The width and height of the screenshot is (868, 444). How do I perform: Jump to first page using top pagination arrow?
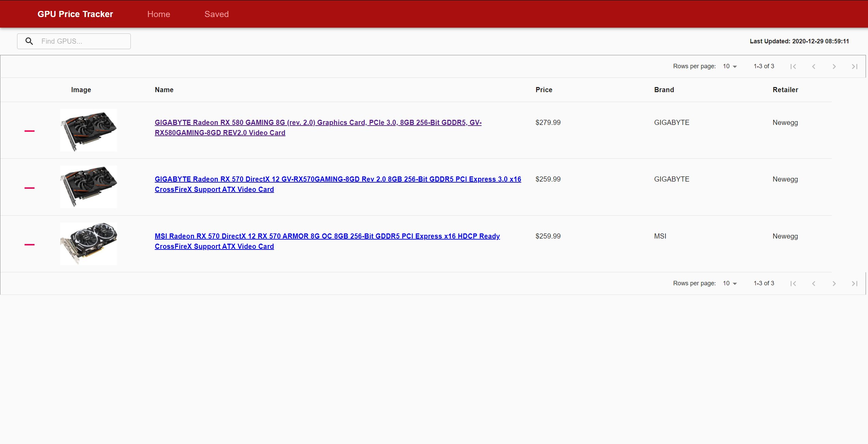(x=793, y=66)
